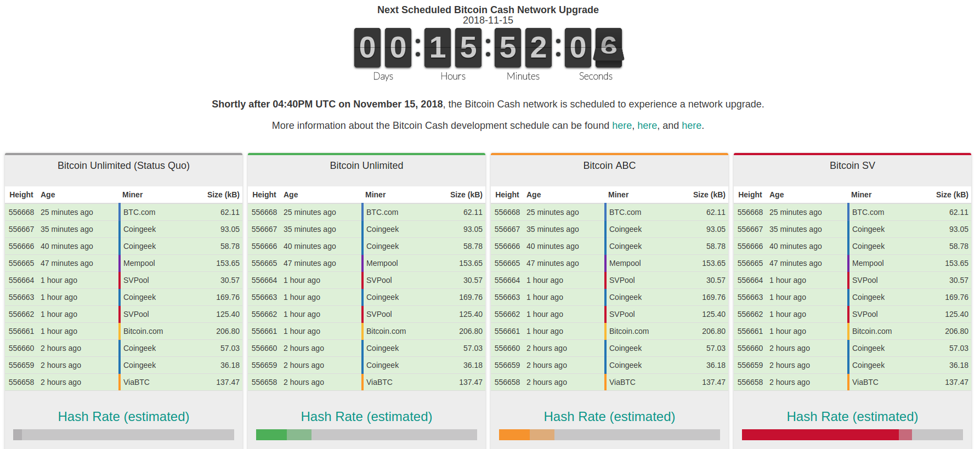Click the countdown Seconds digits
This screenshot has height=449, width=980.
(593, 48)
